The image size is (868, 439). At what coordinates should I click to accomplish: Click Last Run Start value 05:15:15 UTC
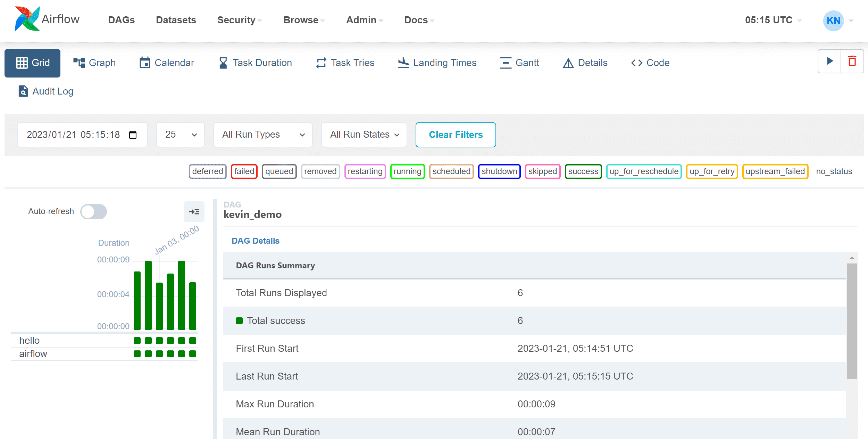pos(575,376)
